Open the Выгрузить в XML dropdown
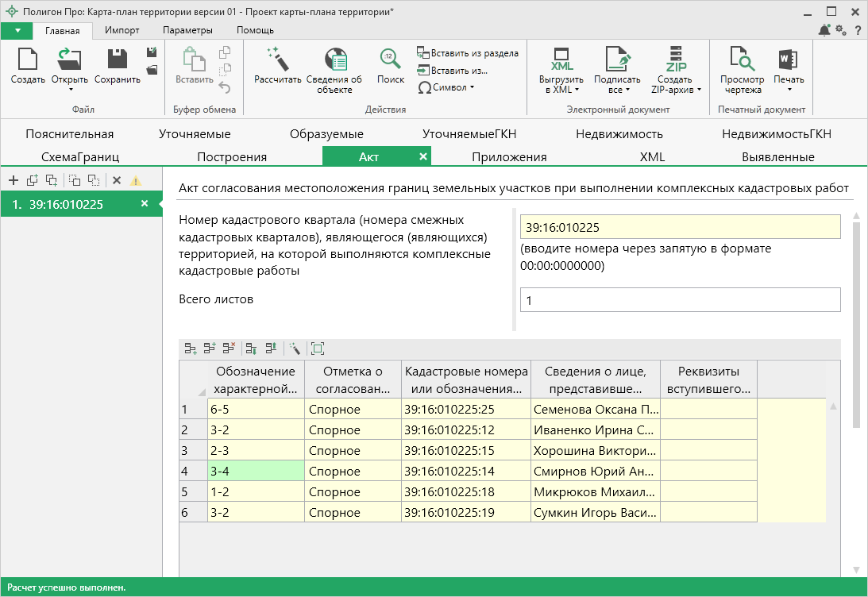868x597 pixels. (x=577, y=90)
